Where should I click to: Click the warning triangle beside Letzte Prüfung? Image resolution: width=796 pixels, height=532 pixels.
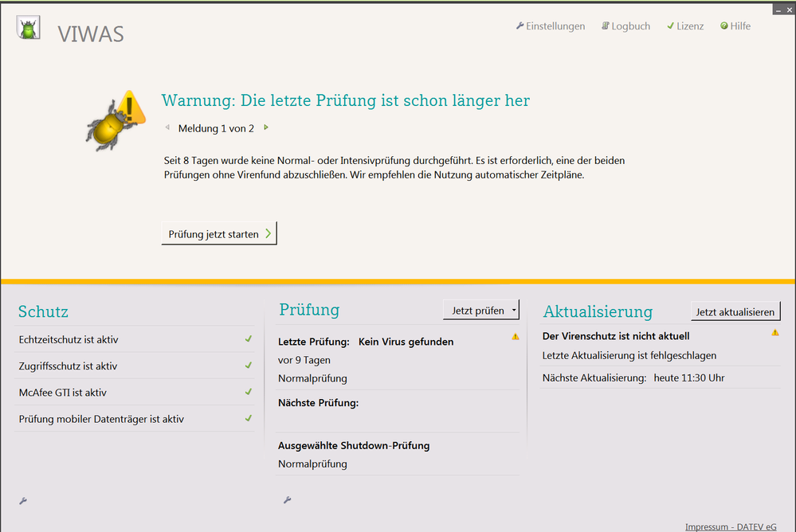pyautogui.click(x=516, y=337)
